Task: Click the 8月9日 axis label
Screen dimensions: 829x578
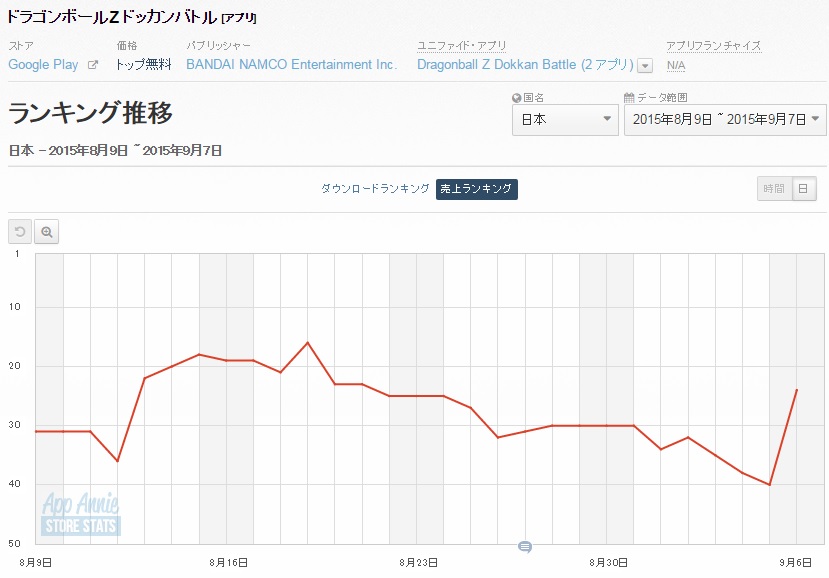Action: tap(35, 563)
